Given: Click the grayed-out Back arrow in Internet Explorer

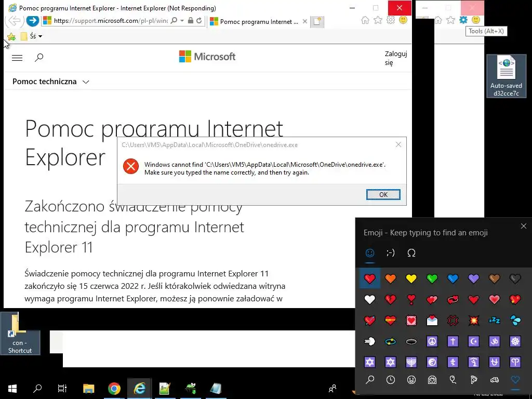Looking at the screenshot, I should tap(14, 21).
